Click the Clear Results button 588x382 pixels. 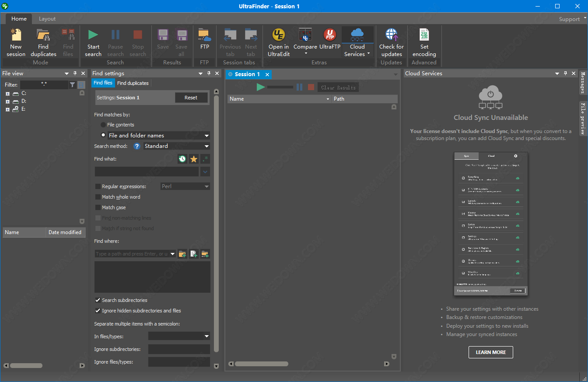pos(338,87)
